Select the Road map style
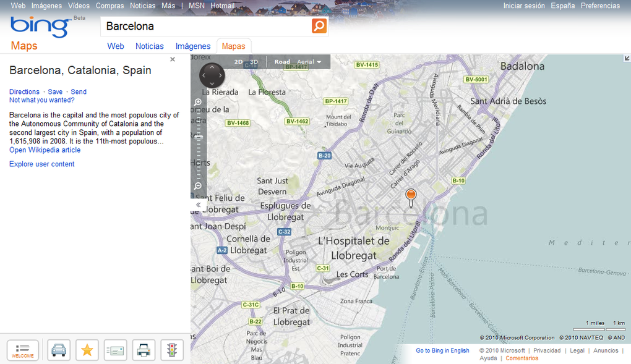Viewport: 631px width, 364px height. point(282,62)
